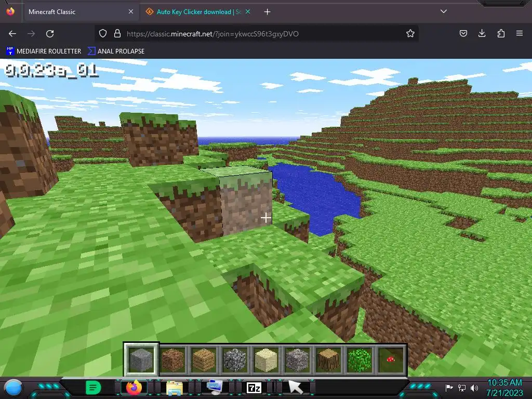
Task: Open the cursor arrow app on taskbar
Action: (x=295, y=387)
